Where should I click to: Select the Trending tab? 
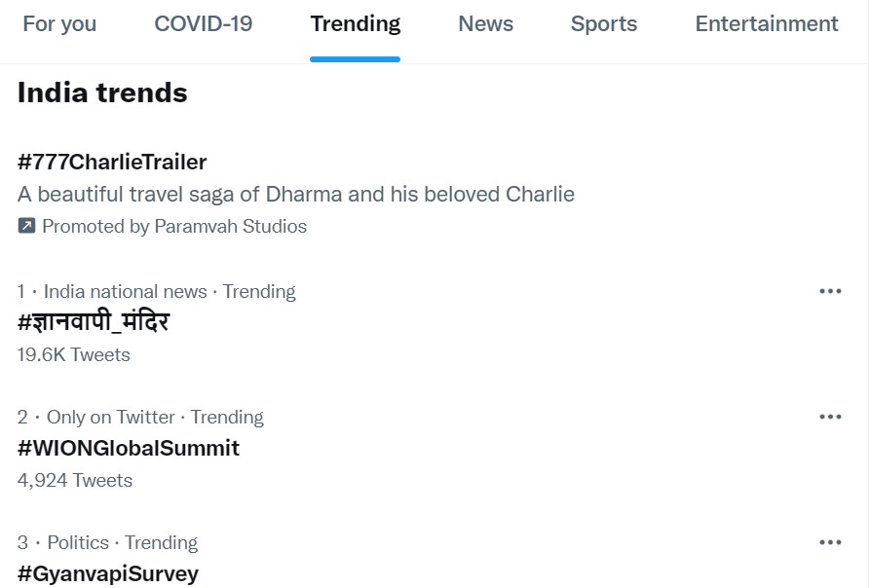click(x=355, y=23)
